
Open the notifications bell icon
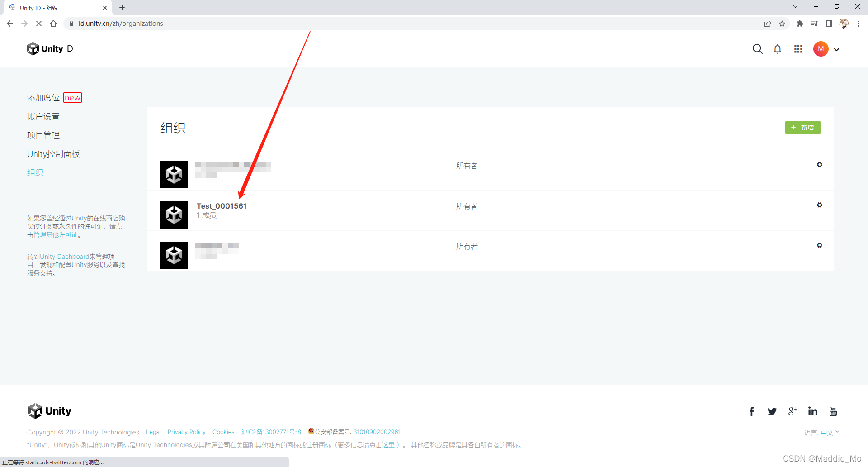tap(778, 49)
